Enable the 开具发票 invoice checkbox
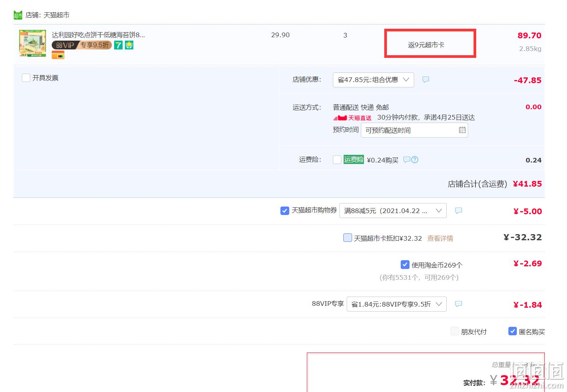This screenshot has height=392, width=567. pyautogui.click(x=26, y=78)
